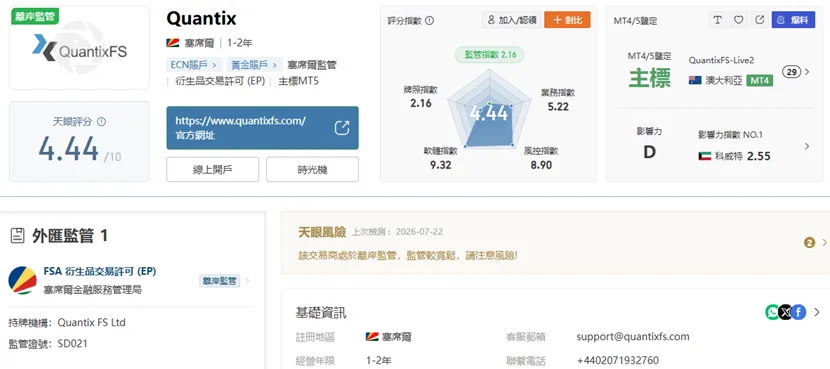
Task: Click external link icon on website banner
Action: [342, 128]
